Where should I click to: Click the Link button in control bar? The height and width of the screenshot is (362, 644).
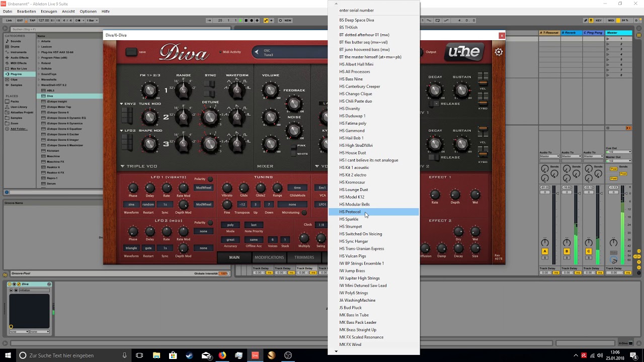(9, 20)
